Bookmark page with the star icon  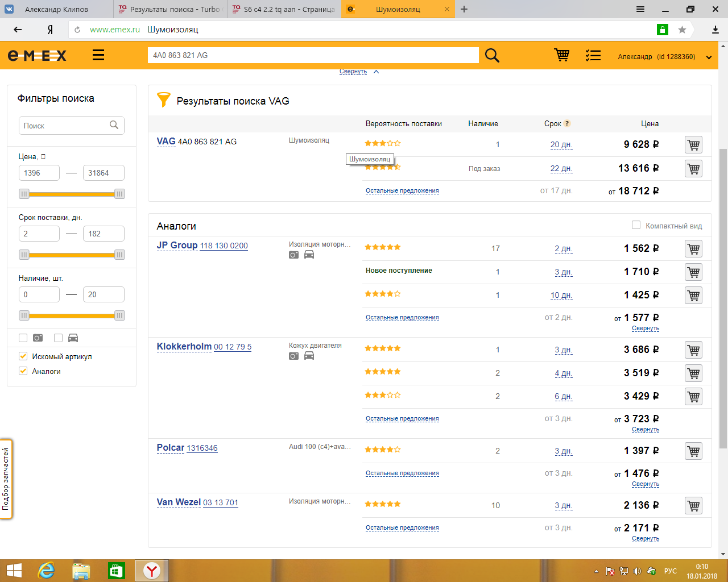682,30
